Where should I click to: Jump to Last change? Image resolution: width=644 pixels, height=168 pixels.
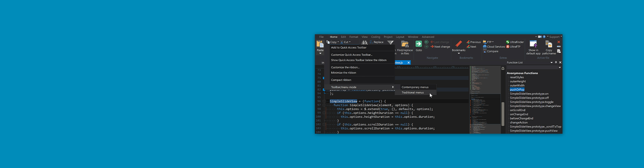pyautogui.click(x=440, y=42)
